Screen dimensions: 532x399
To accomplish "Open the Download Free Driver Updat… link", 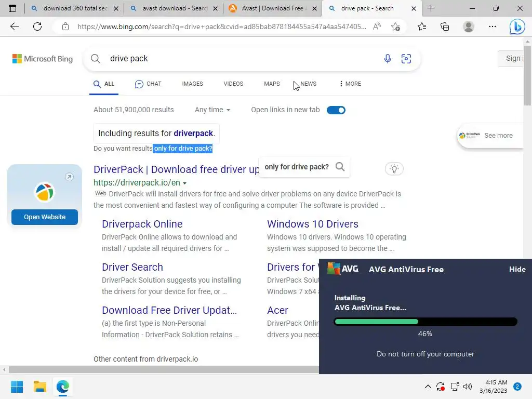I will point(169,310).
